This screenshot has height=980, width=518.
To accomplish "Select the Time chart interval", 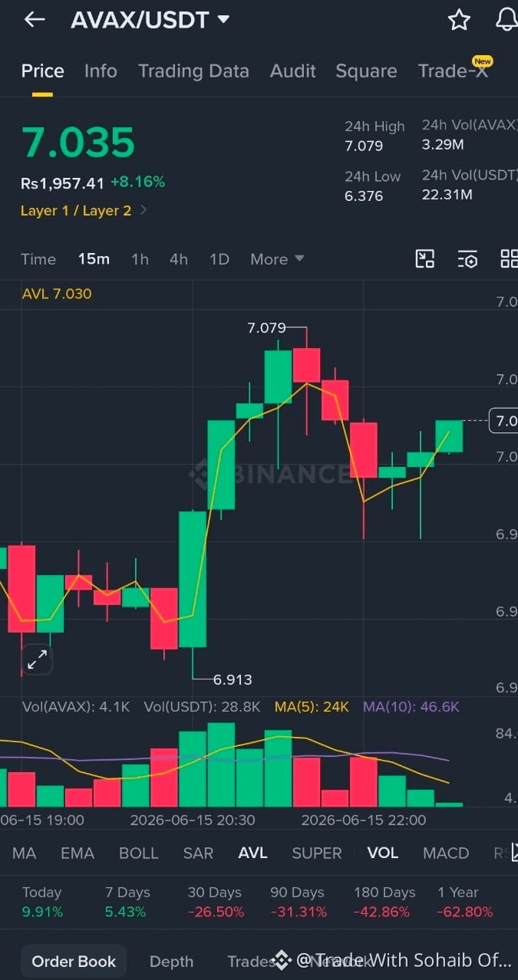I will click(x=38, y=259).
